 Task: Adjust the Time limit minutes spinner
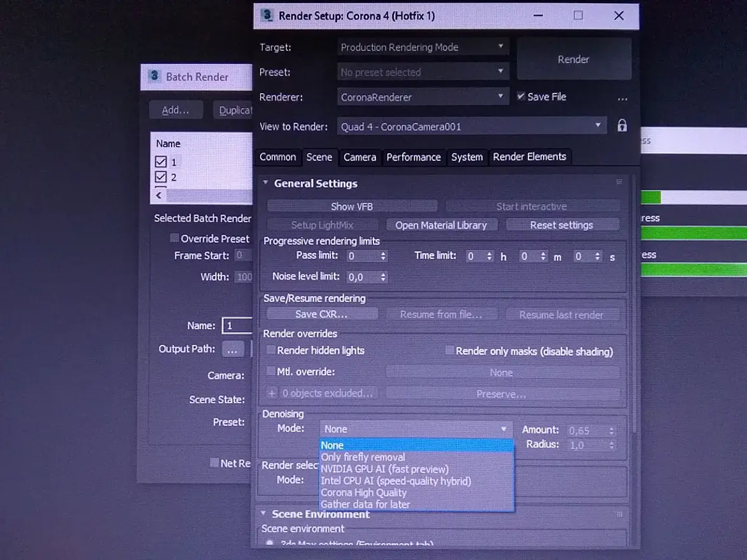(x=543, y=256)
